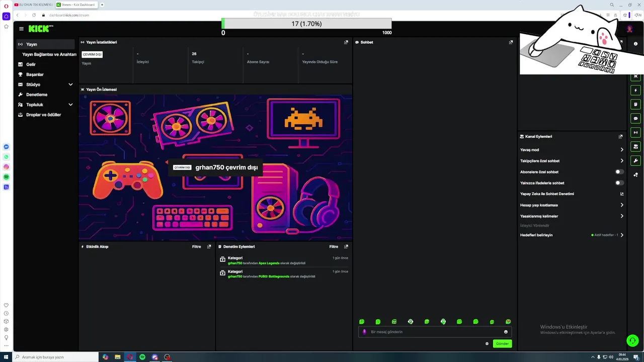Select the last heart-eyes emote in chat bar
Image resolution: width=644 pixels, height=362 pixels.
coord(508,322)
